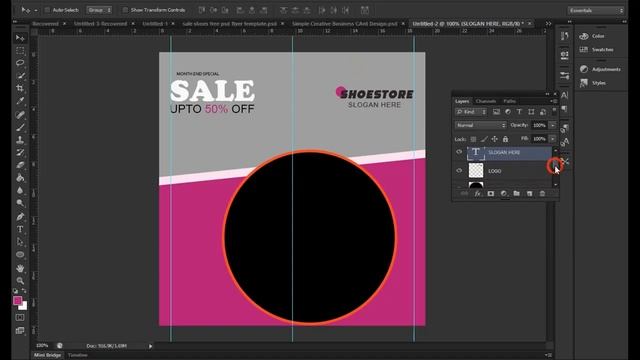
Task: Select the Path Selection tool
Action: [20, 242]
